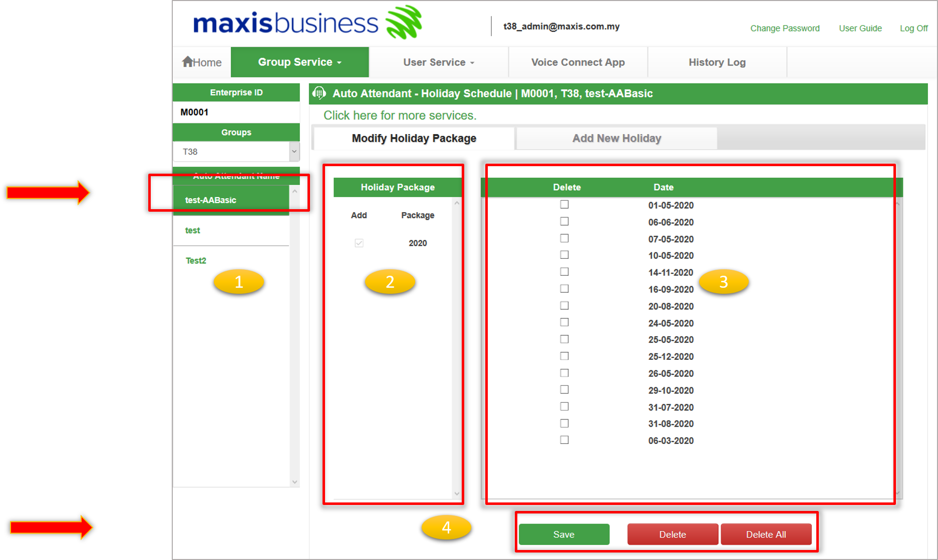The height and width of the screenshot is (560, 938).
Task: Click the Delete All button
Action: coord(766,534)
